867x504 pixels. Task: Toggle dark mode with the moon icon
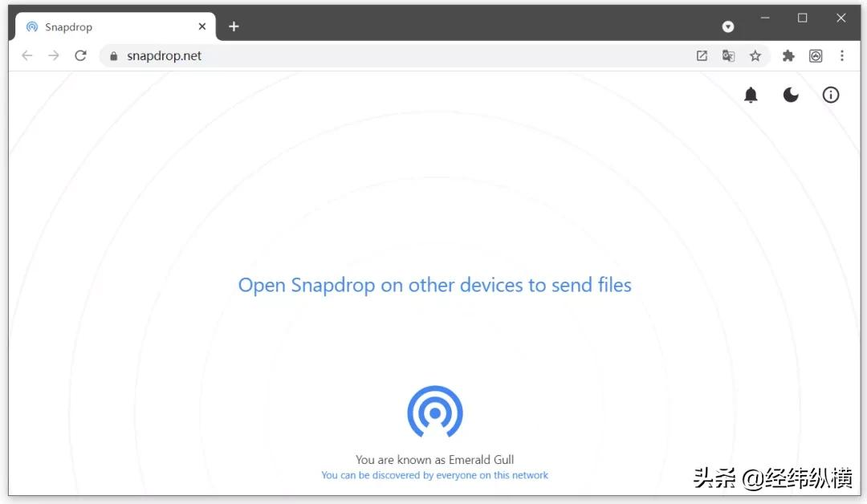(791, 95)
